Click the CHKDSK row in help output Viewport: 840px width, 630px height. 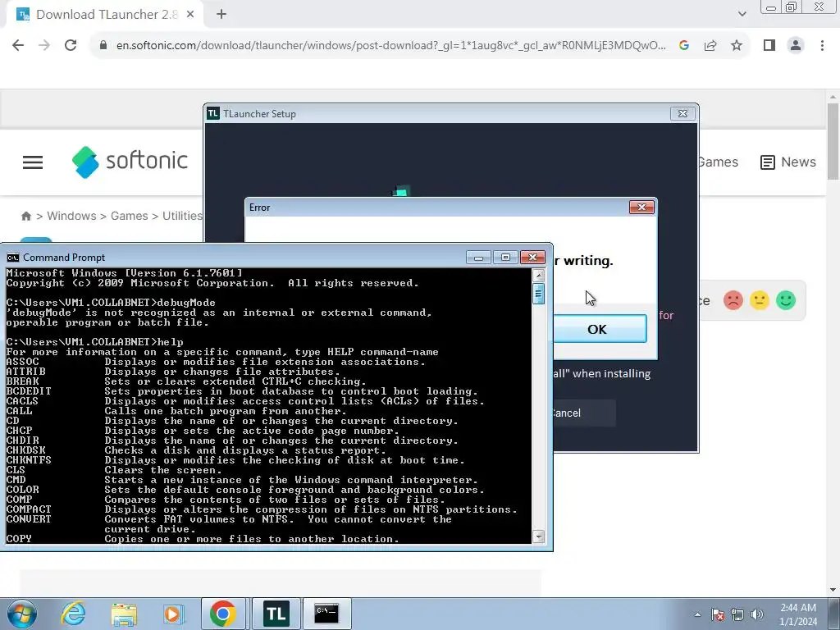coord(196,450)
